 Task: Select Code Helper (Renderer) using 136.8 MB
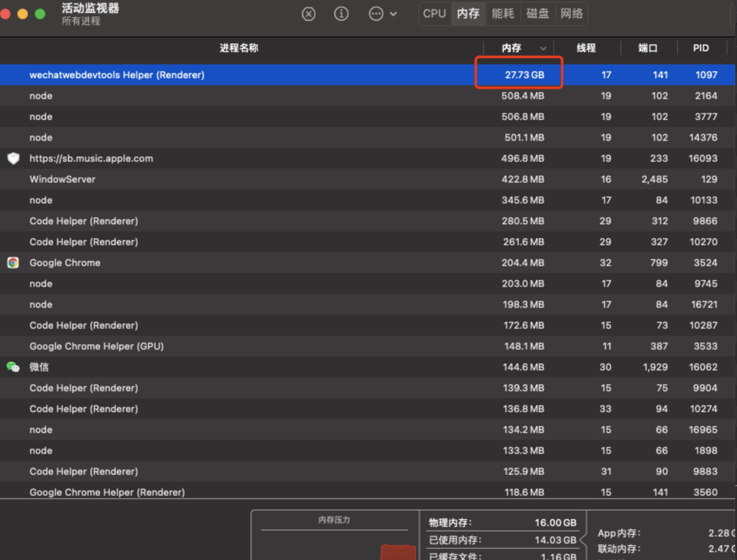coord(368,409)
